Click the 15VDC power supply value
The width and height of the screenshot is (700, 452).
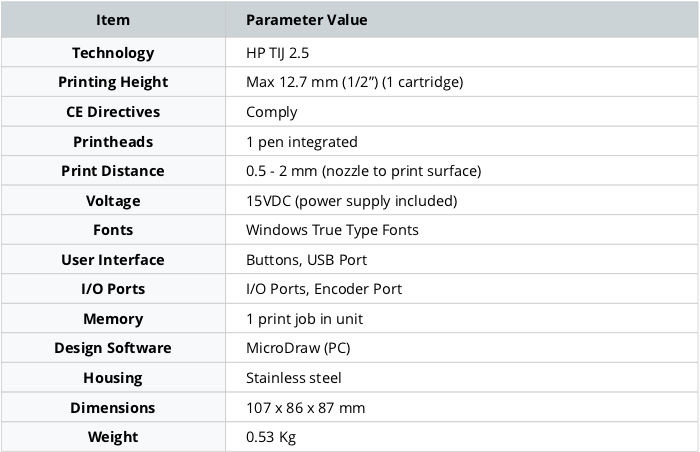pyautogui.click(x=351, y=201)
